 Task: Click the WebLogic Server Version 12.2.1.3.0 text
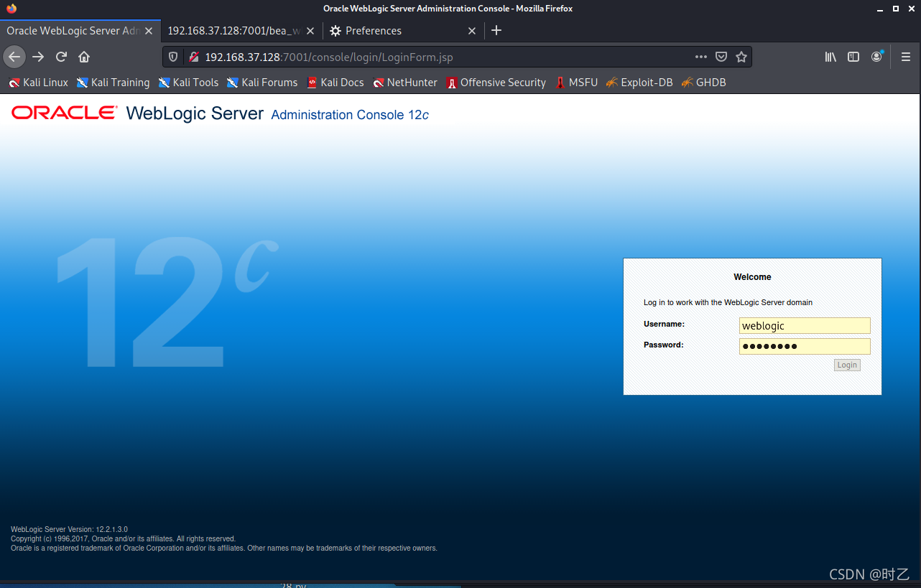[x=69, y=529]
